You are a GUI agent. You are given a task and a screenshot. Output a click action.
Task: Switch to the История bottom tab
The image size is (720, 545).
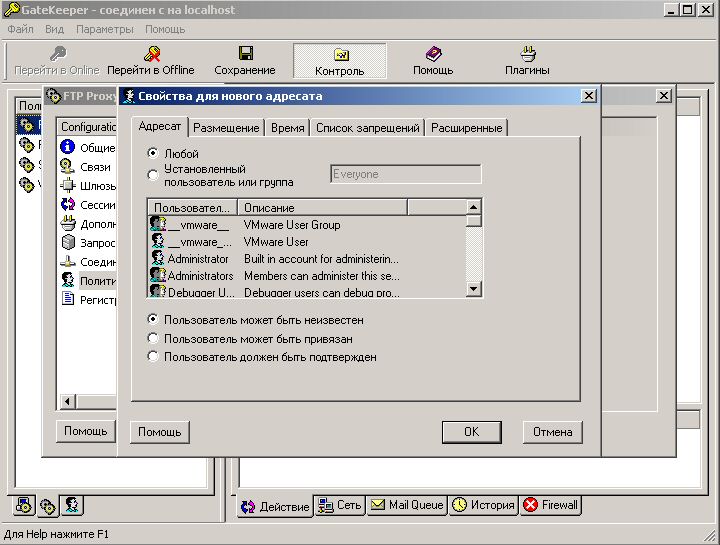(484, 505)
